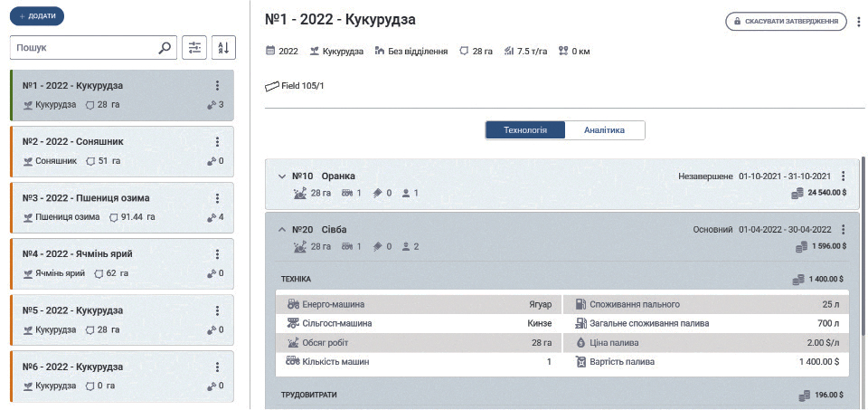Open the header kebab menu beside Скасувати затвердження

[859, 22]
